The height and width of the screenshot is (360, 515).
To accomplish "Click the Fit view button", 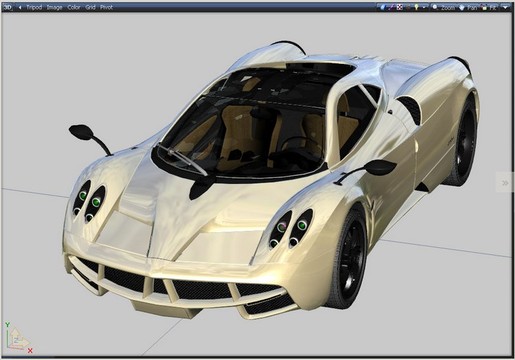I will click(x=490, y=7).
